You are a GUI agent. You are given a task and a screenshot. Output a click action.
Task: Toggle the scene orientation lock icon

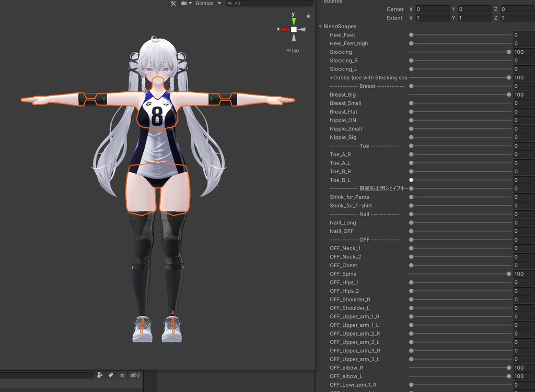[308, 16]
